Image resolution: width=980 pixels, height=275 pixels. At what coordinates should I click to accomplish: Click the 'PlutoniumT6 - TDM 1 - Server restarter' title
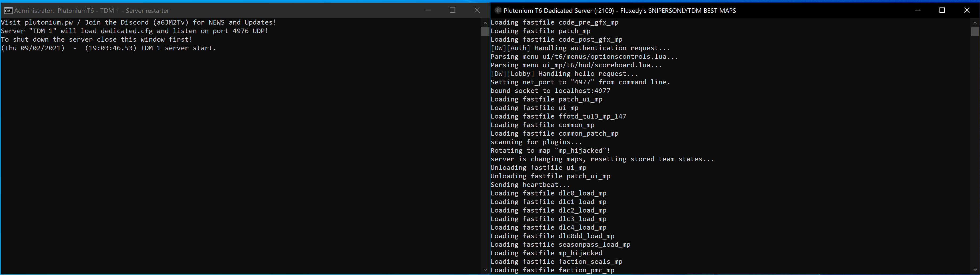coord(113,11)
